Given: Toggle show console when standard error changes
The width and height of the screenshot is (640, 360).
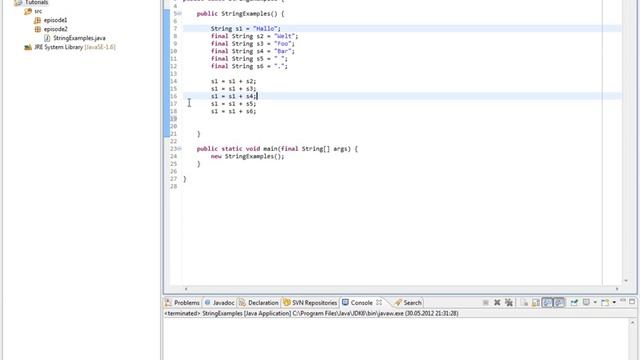Looking at the screenshot, I should click(559, 302).
